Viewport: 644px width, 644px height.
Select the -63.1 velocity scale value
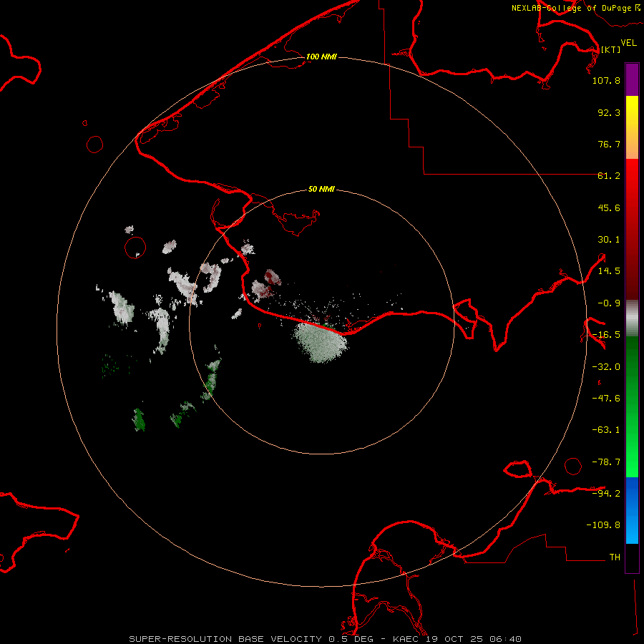[606, 430]
